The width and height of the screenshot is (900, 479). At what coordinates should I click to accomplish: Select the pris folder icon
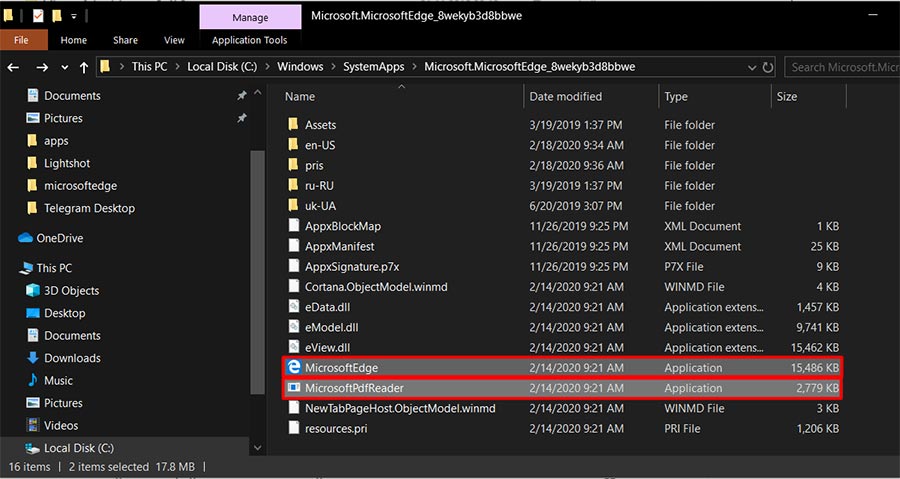[293, 165]
